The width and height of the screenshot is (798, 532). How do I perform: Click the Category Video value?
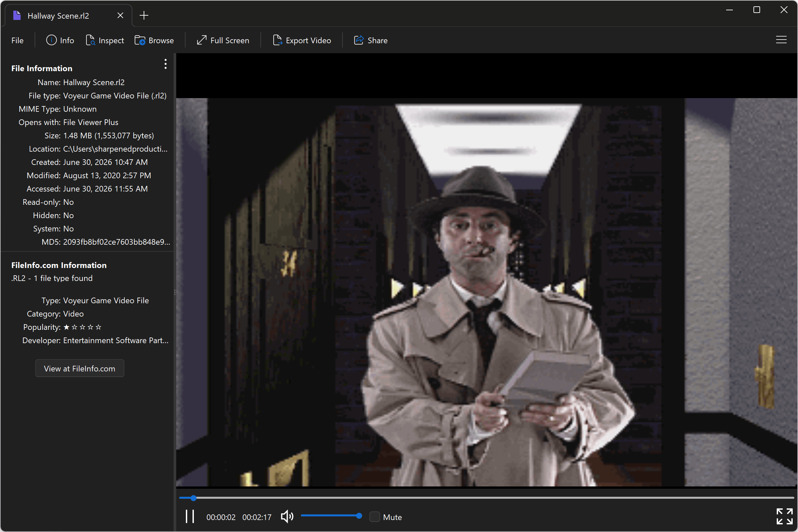point(73,314)
